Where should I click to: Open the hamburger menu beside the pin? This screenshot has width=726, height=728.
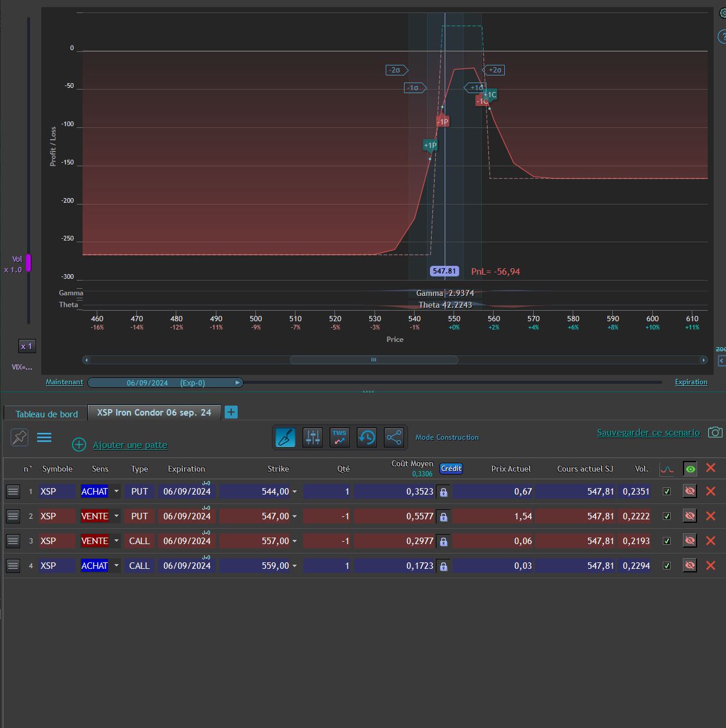44,437
